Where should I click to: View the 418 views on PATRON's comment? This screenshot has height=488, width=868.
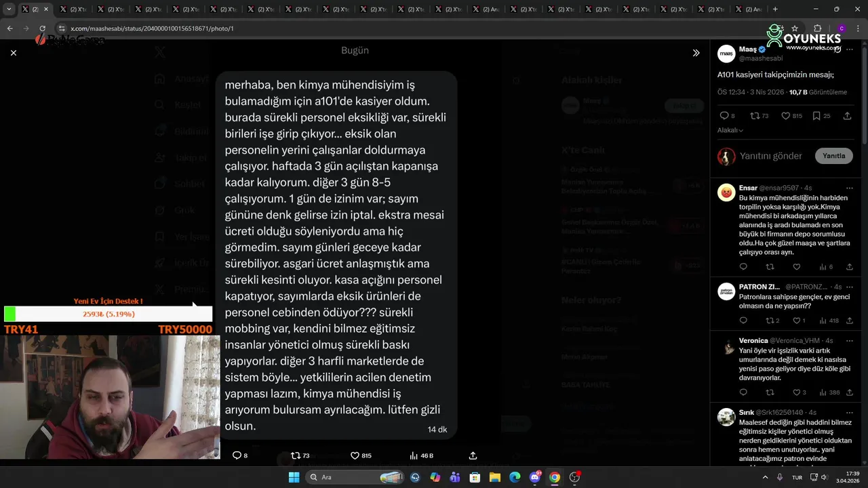[829, 321]
